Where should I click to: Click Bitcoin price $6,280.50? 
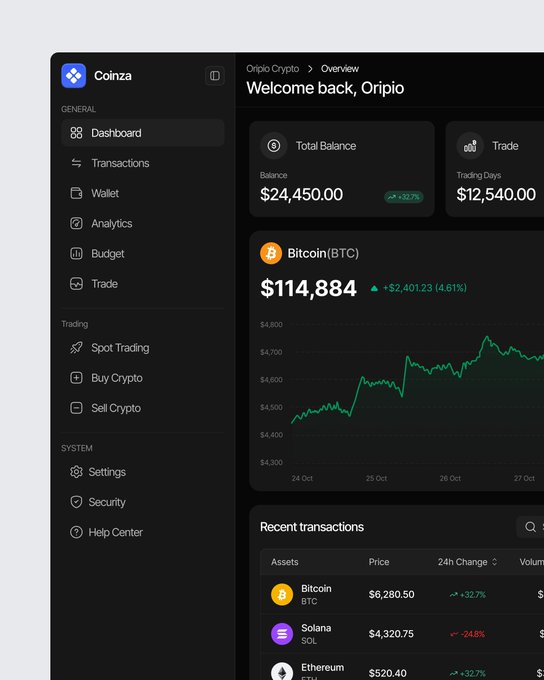391,595
